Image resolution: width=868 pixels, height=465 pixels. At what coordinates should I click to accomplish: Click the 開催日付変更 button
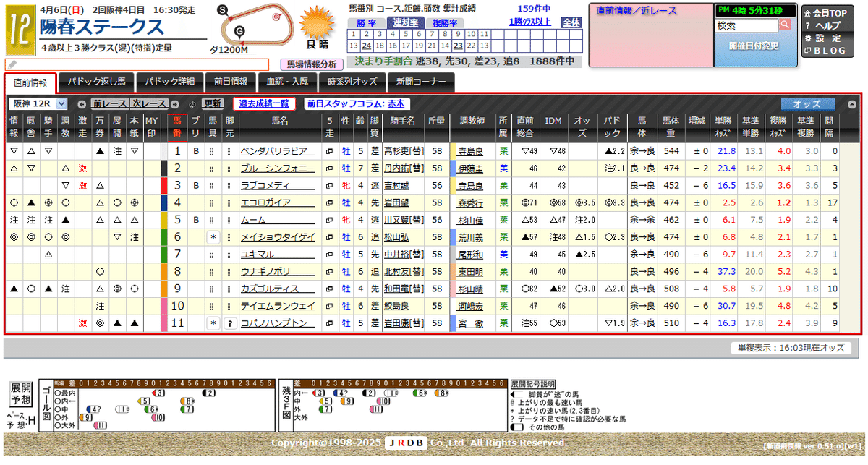(x=755, y=44)
